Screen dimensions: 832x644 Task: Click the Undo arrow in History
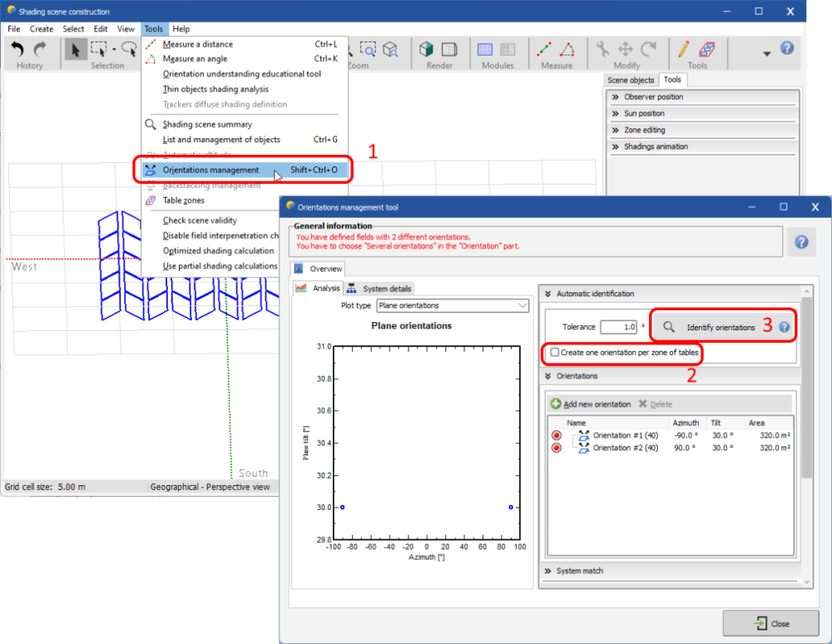(x=18, y=50)
